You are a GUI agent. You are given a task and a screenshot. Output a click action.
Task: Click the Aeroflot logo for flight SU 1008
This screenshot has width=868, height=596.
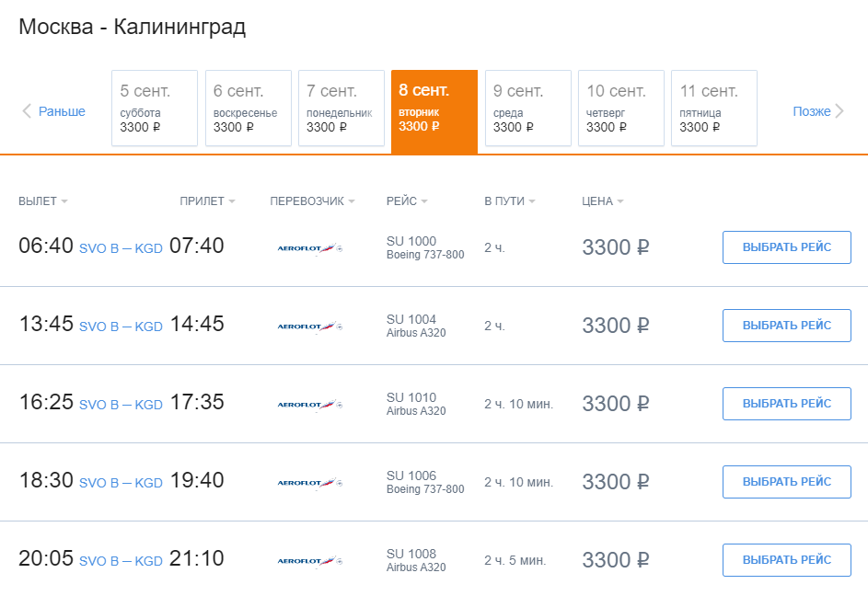point(310,560)
